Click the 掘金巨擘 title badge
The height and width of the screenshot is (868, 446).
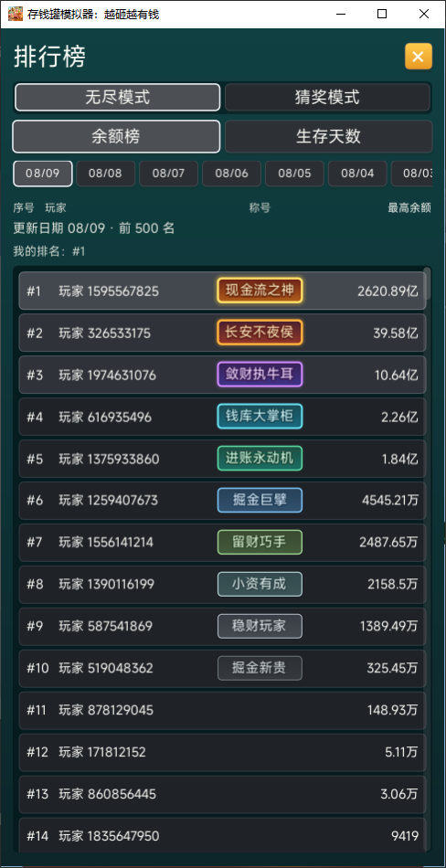pyautogui.click(x=260, y=501)
